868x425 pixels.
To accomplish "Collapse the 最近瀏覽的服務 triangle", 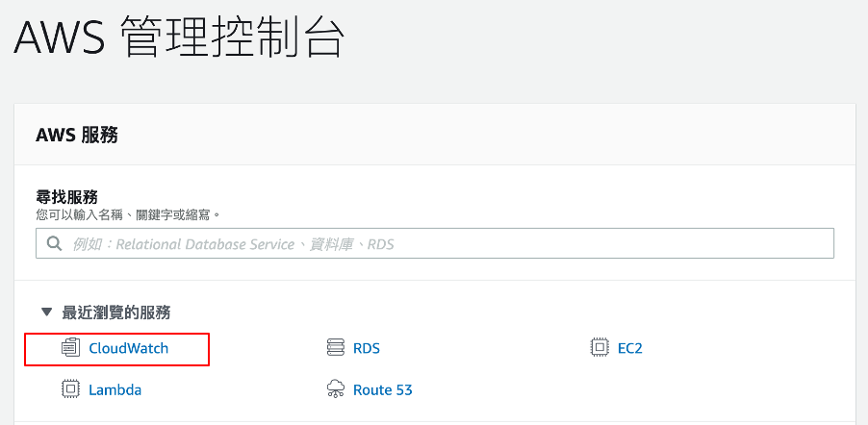I will pyautogui.click(x=46, y=312).
